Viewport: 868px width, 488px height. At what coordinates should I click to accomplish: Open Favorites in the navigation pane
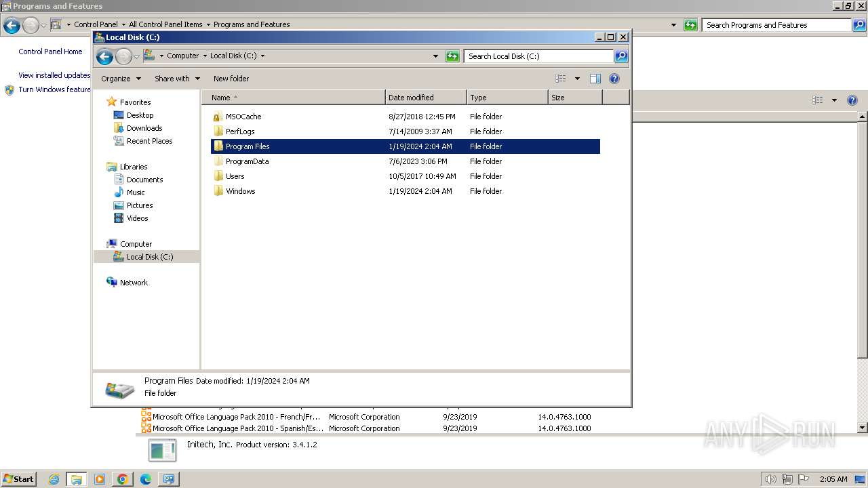[135, 102]
